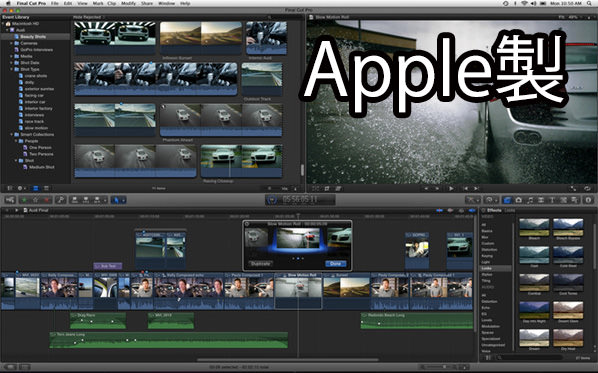Open the Inspector info icon
This screenshot has height=373, width=598.
click(588, 200)
